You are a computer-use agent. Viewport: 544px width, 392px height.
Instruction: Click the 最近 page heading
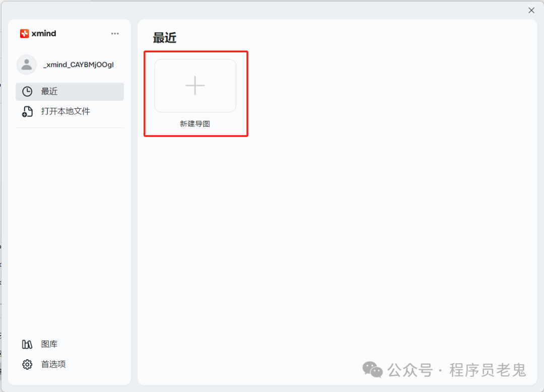(x=165, y=38)
